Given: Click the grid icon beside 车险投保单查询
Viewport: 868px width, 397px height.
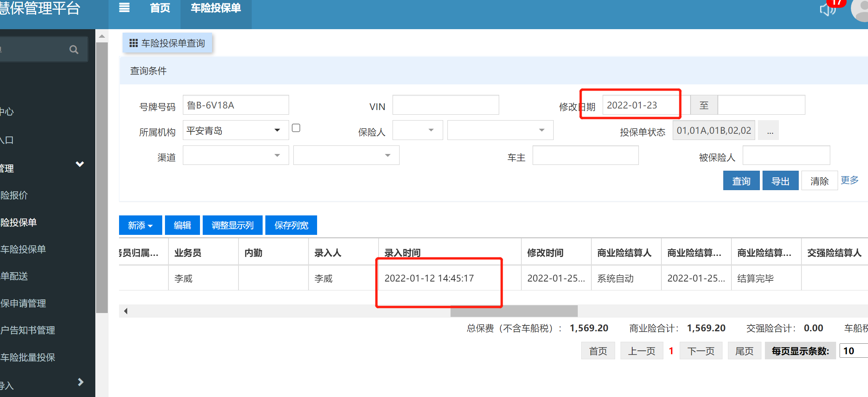Looking at the screenshot, I should tap(133, 43).
